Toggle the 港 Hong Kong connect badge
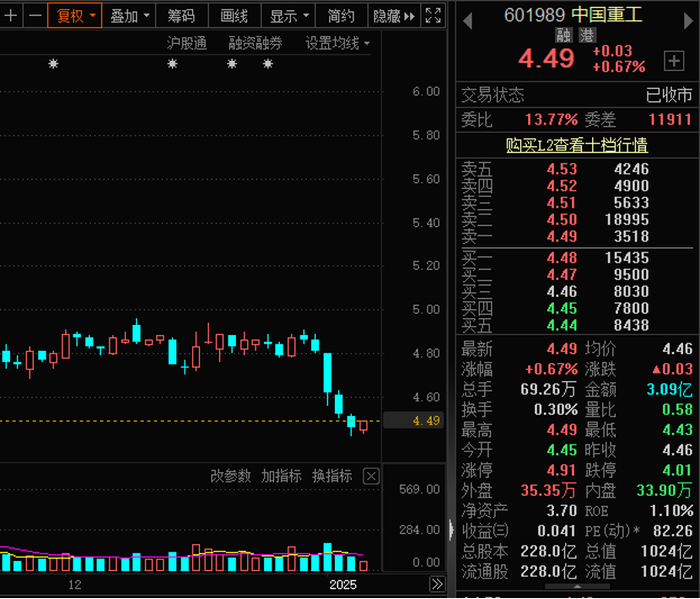This screenshot has width=700, height=599. 587,35
